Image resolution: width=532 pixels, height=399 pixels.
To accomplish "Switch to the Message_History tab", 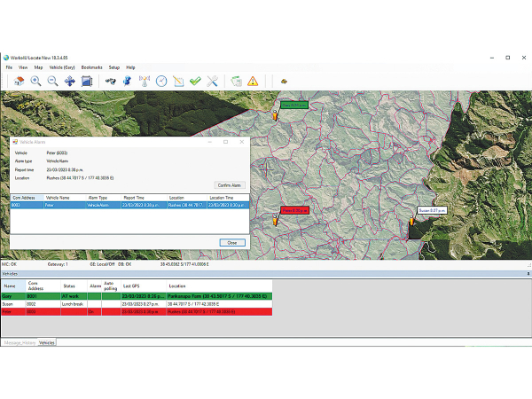I will [19, 341].
